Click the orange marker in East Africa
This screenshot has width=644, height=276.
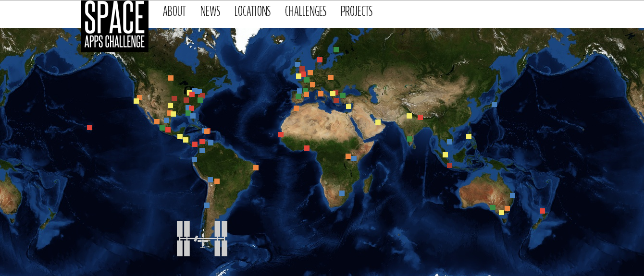[348, 156]
